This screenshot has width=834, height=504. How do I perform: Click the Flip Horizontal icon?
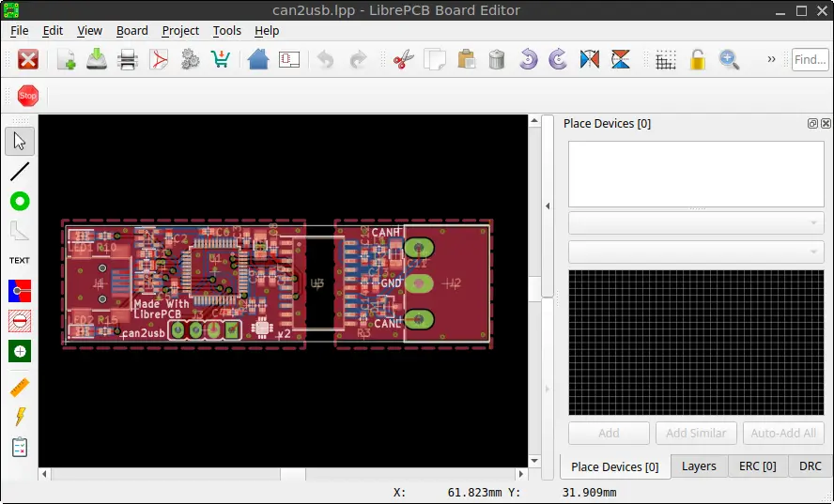[x=589, y=59]
